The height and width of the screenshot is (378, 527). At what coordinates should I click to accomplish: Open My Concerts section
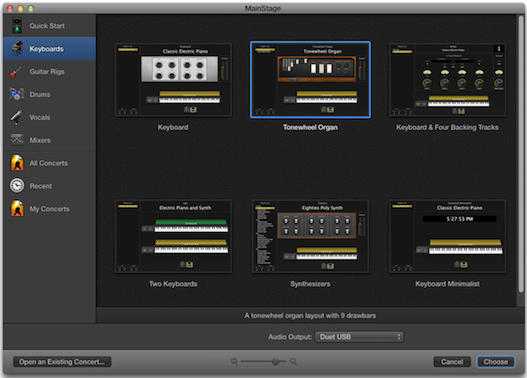click(49, 209)
